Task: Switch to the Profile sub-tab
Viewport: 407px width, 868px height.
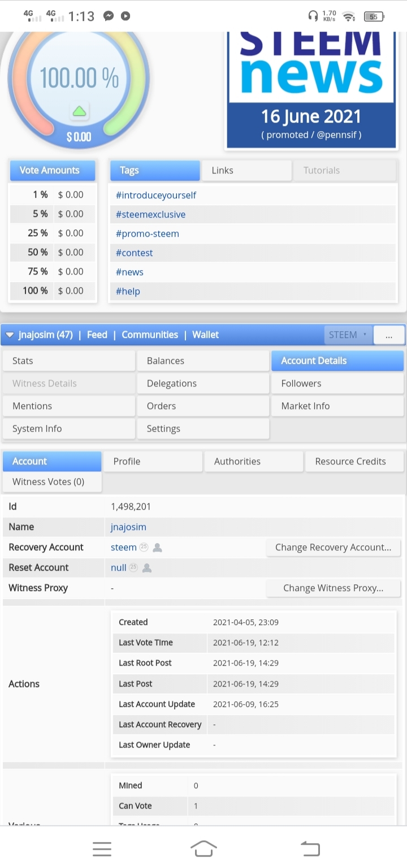Action: click(x=153, y=461)
